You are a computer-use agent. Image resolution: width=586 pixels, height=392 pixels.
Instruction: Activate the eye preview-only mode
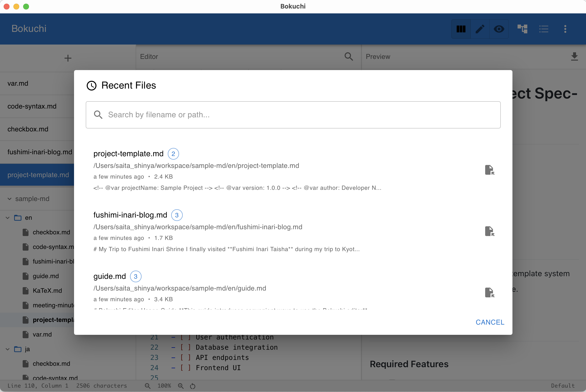[499, 29]
